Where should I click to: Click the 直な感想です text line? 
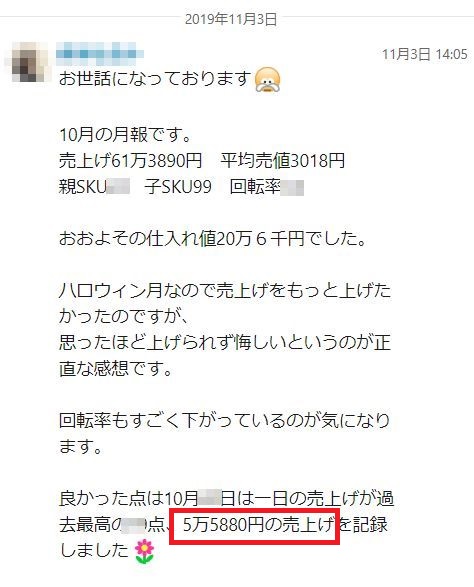pos(116,369)
